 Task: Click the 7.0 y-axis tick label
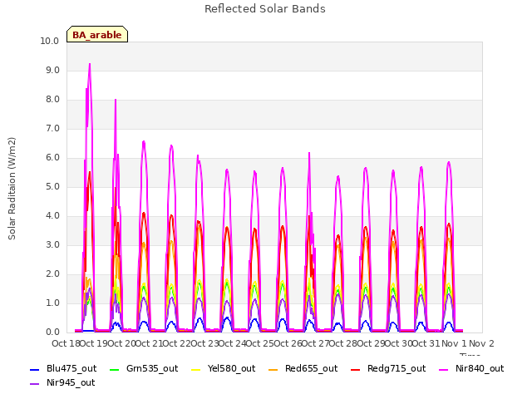click(x=52, y=129)
